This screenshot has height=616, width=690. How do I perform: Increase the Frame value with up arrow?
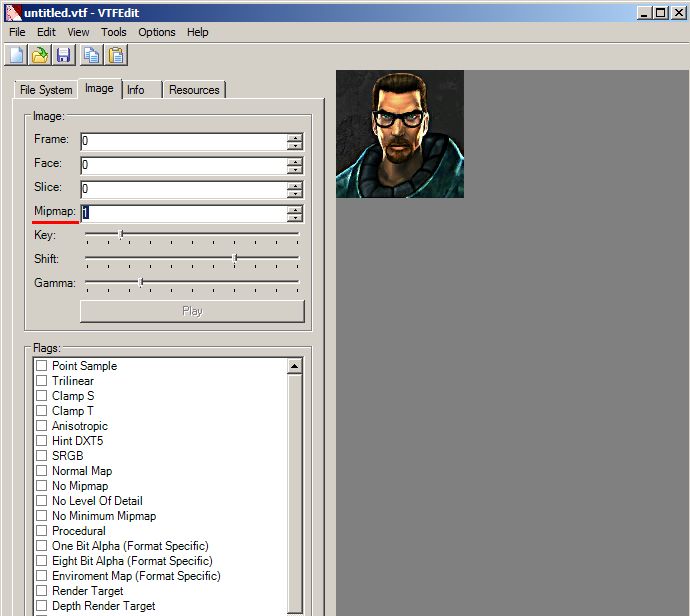point(295,137)
